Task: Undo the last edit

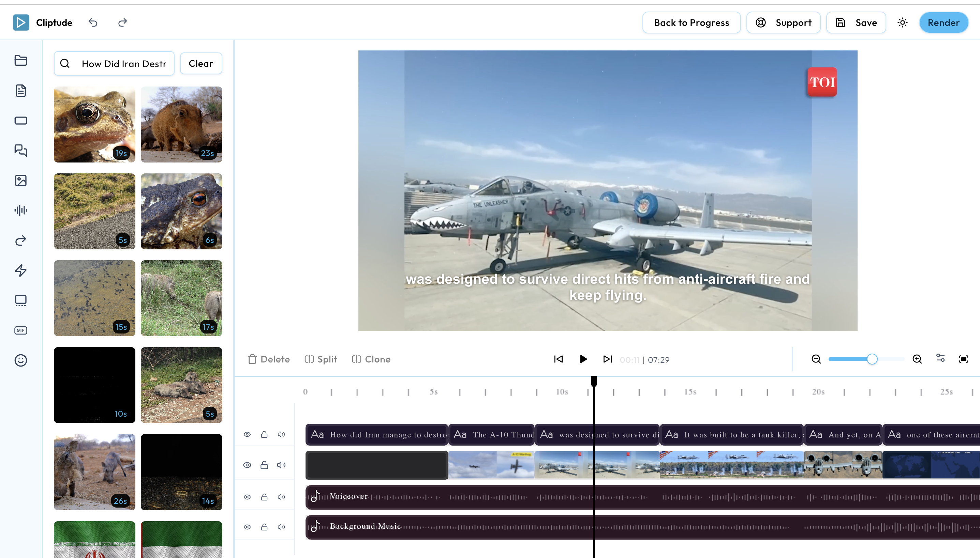Action: [x=93, y=22]
